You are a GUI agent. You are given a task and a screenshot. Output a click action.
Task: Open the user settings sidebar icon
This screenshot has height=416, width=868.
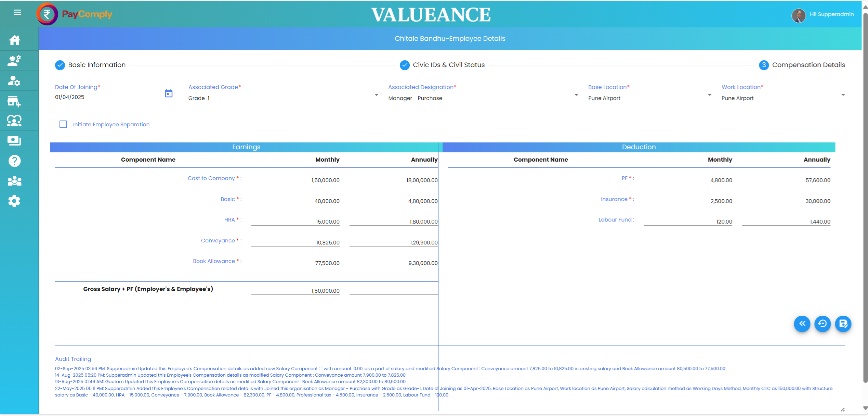(14, 81)
